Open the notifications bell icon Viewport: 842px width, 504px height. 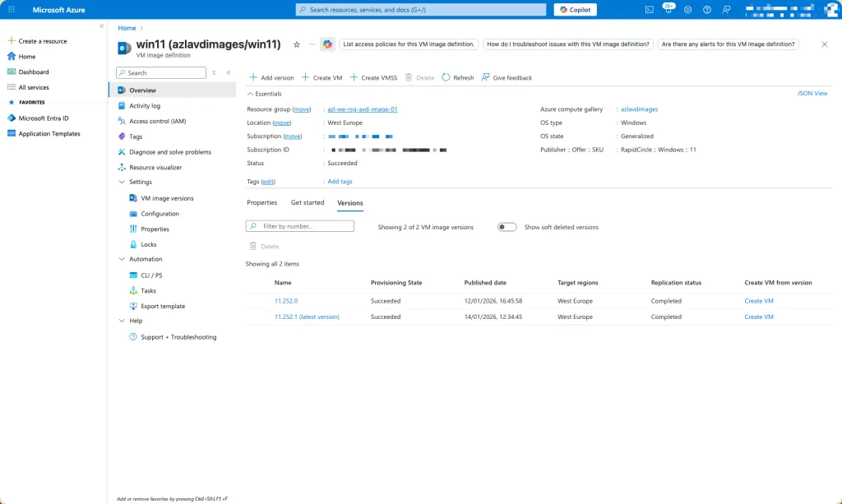669,10
